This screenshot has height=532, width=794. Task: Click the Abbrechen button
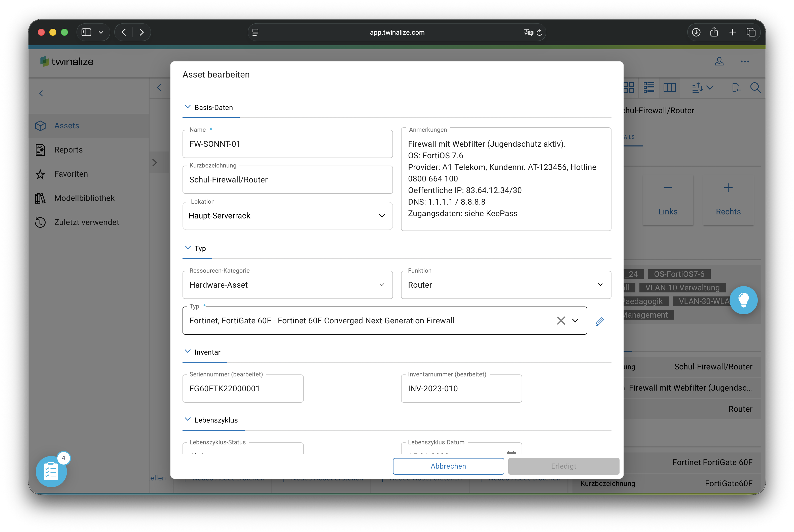[448, 466]
